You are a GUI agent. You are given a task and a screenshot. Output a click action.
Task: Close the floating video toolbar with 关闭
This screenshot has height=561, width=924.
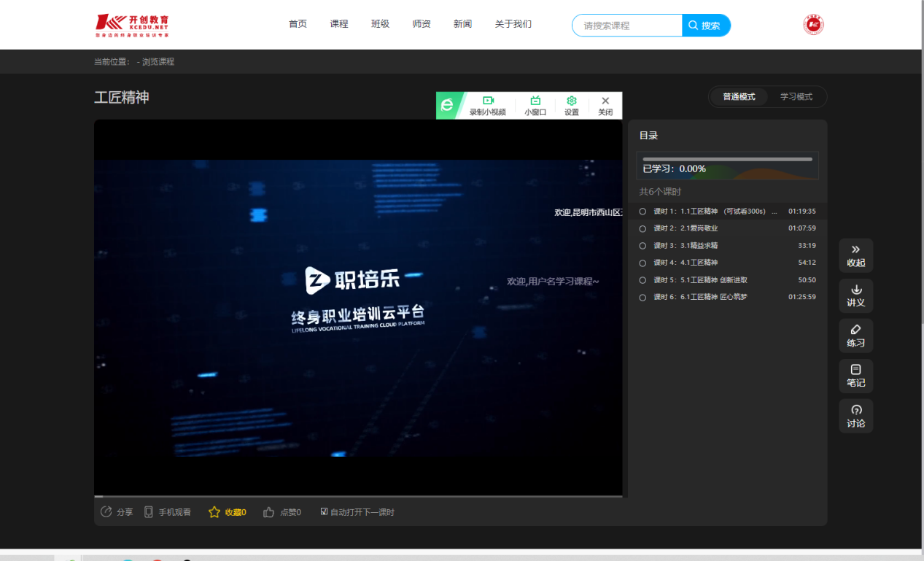coord(605,106)
